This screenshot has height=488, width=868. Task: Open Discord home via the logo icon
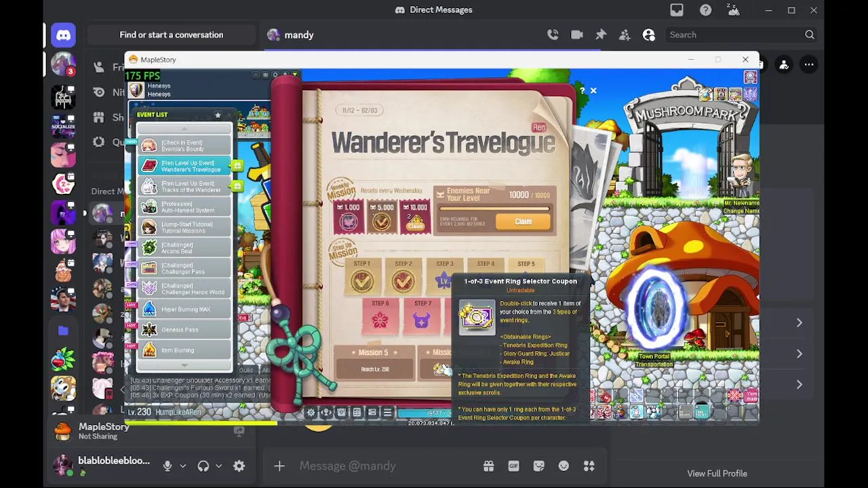click(x=63, y=35)
